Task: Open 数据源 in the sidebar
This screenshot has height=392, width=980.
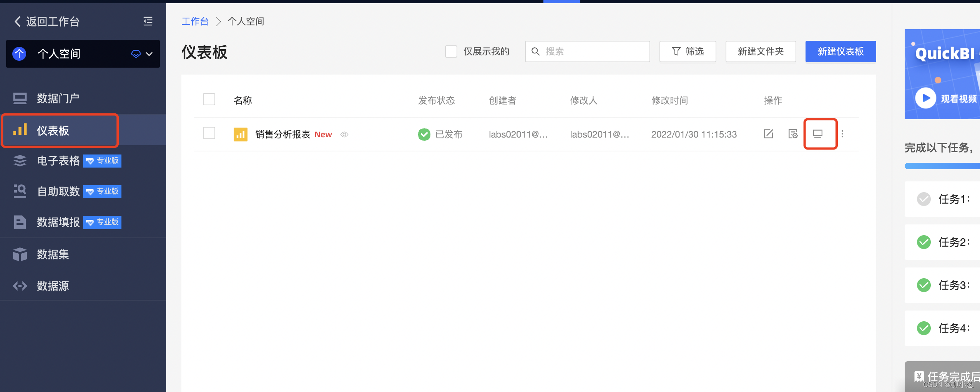Action: 83,286
